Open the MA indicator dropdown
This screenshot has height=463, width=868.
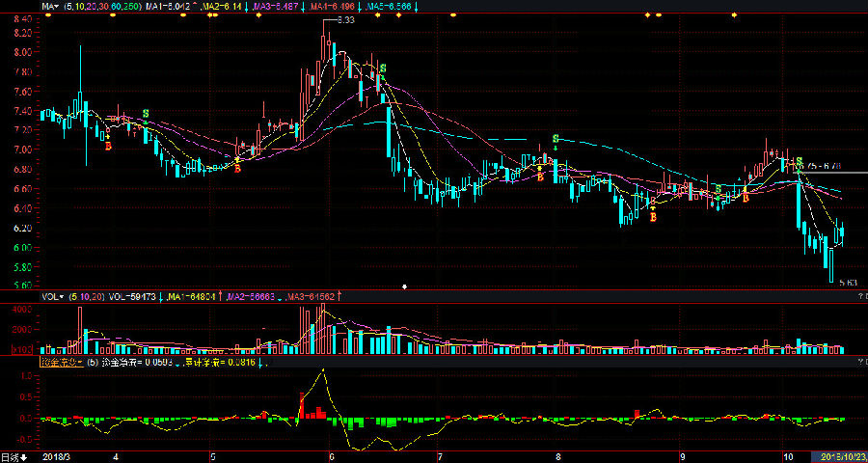[49, 6]
